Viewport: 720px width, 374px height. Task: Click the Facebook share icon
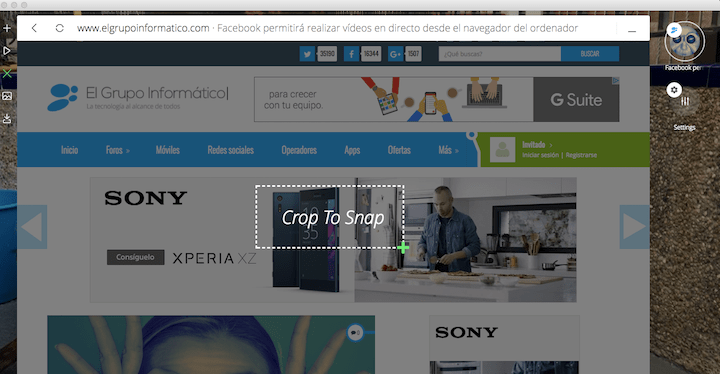tap(351, 54)
